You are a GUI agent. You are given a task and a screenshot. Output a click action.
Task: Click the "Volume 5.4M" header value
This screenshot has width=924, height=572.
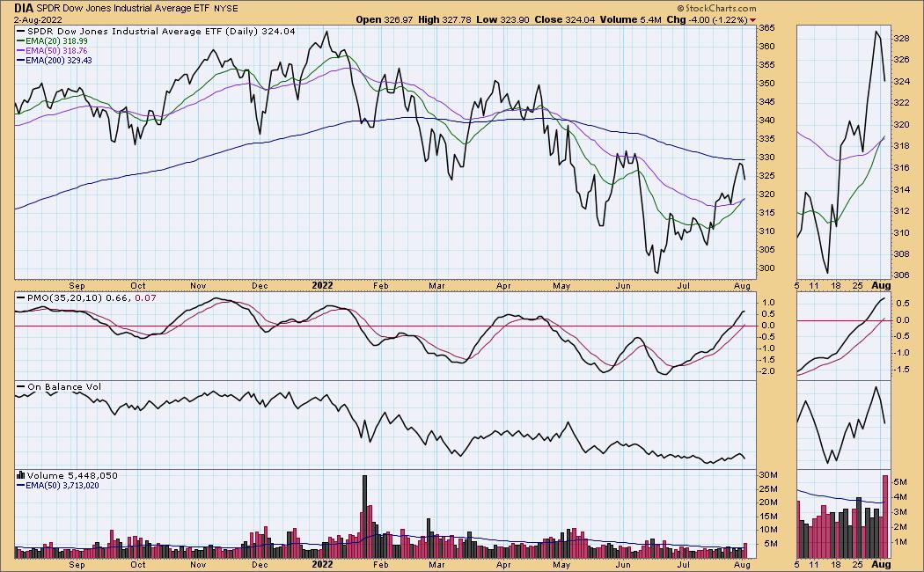pos(631,19)
